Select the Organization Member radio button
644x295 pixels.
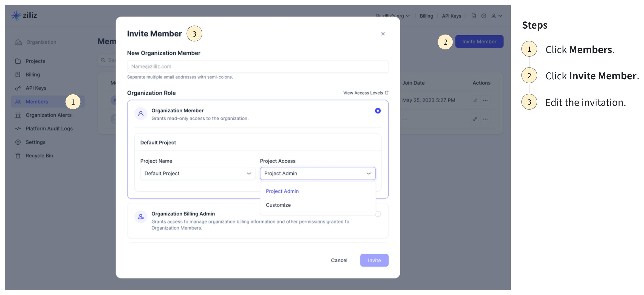[378, 111]
